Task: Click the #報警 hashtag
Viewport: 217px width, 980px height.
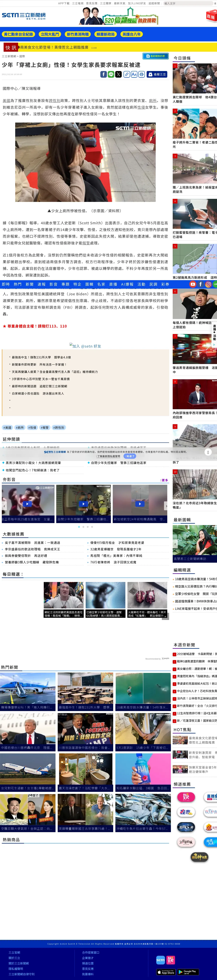Action: tap(45, 428)
